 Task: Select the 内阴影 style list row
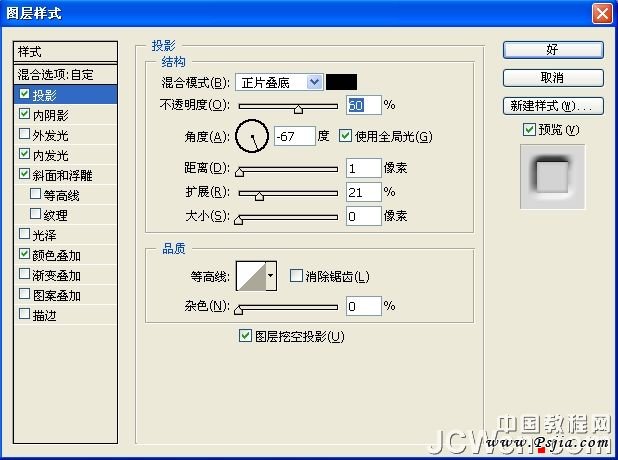[x=65, y=115]
